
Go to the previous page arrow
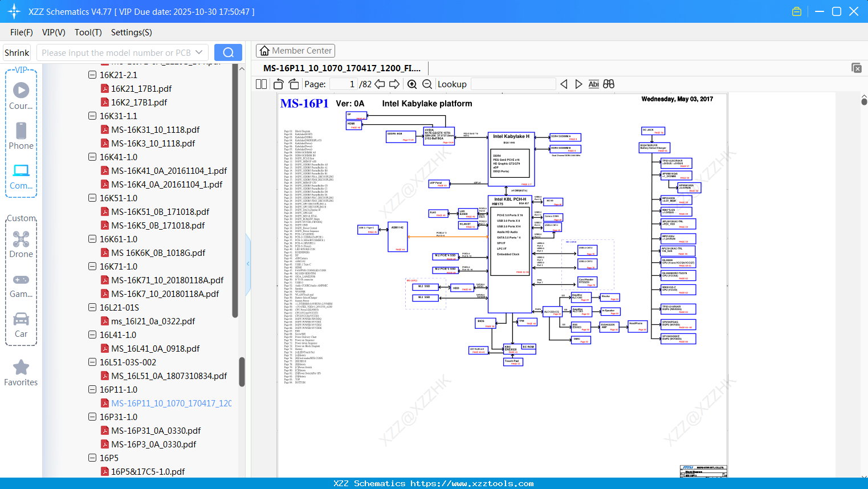tap(380, 84)
